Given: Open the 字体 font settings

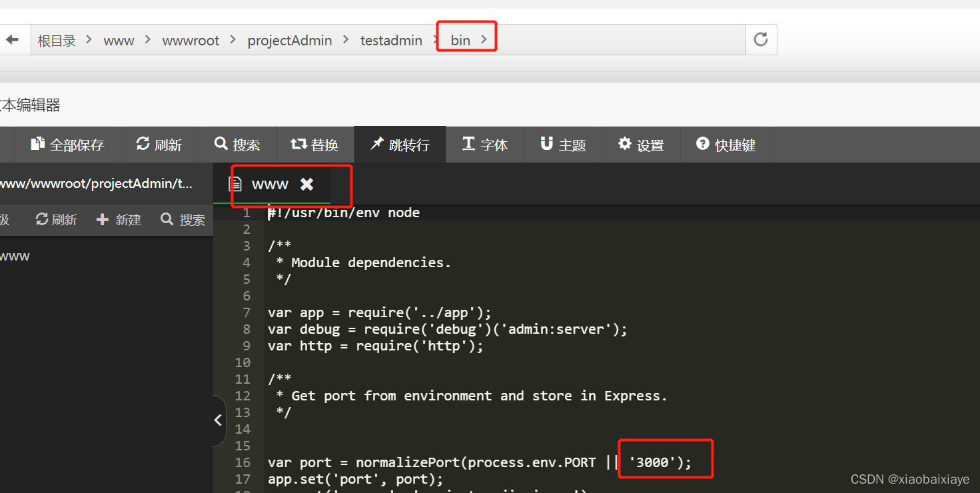Looking at the screenshot, I should pos(485,145).
